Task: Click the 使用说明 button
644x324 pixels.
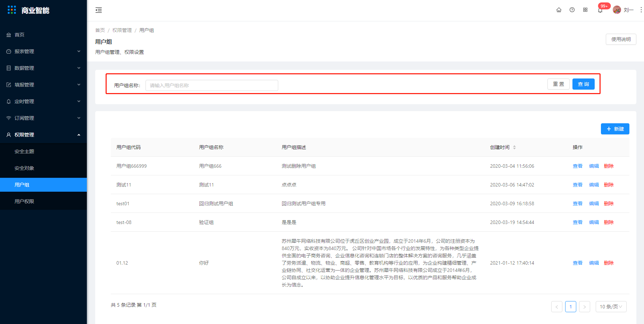Action: (x=621, y=39)
